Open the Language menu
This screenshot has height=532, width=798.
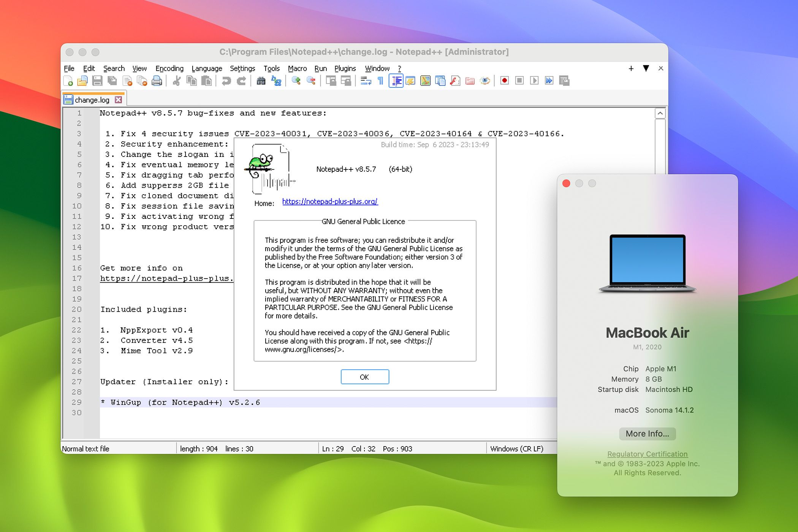[207, 68]
